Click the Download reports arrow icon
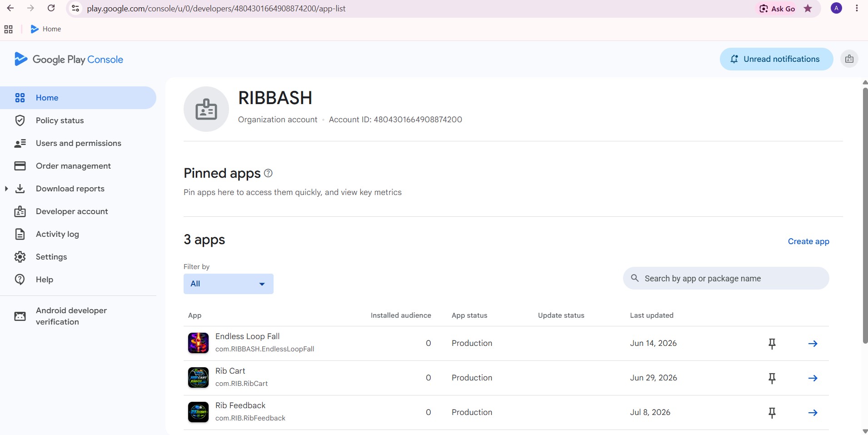868x435 pixels. pyautogui.click(x=20, y=189)
